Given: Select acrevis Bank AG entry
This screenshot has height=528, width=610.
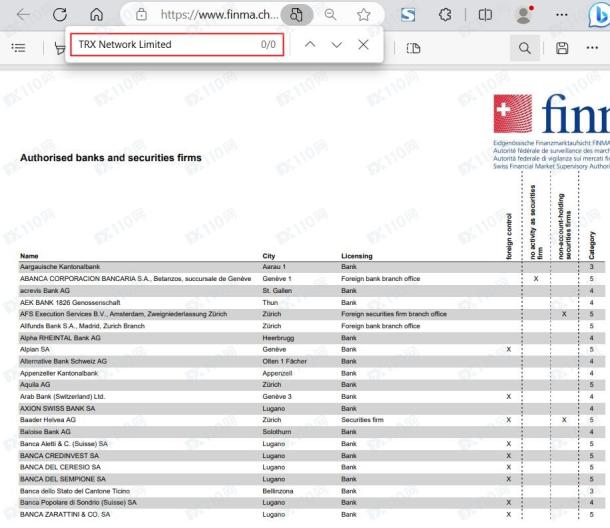Looking at the screenshot, I should [x=45, y=290].
